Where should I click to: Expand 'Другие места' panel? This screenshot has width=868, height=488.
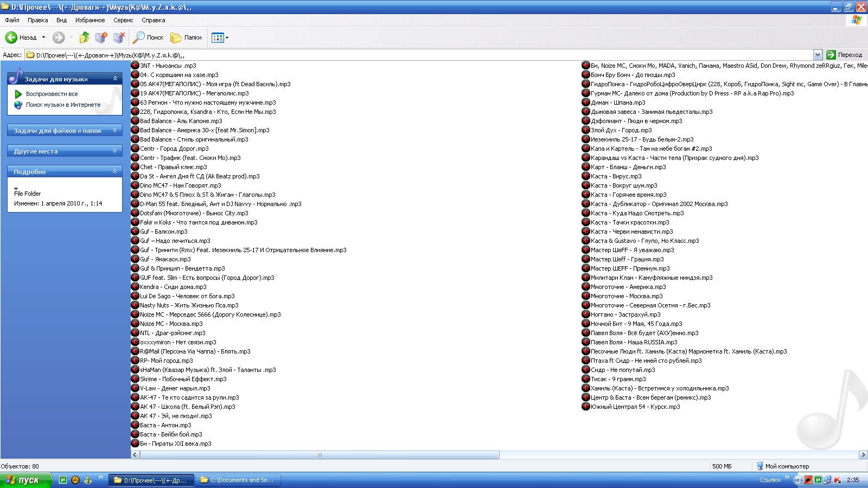(114, 151)
